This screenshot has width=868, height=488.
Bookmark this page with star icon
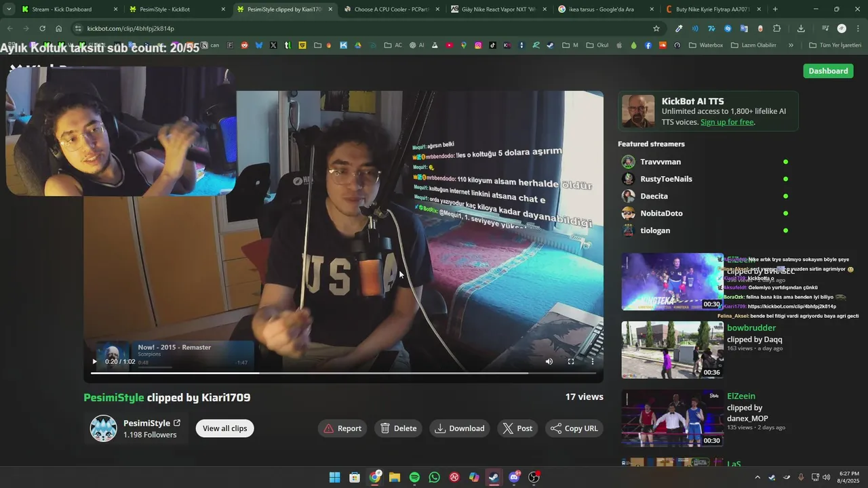(656, 28)
